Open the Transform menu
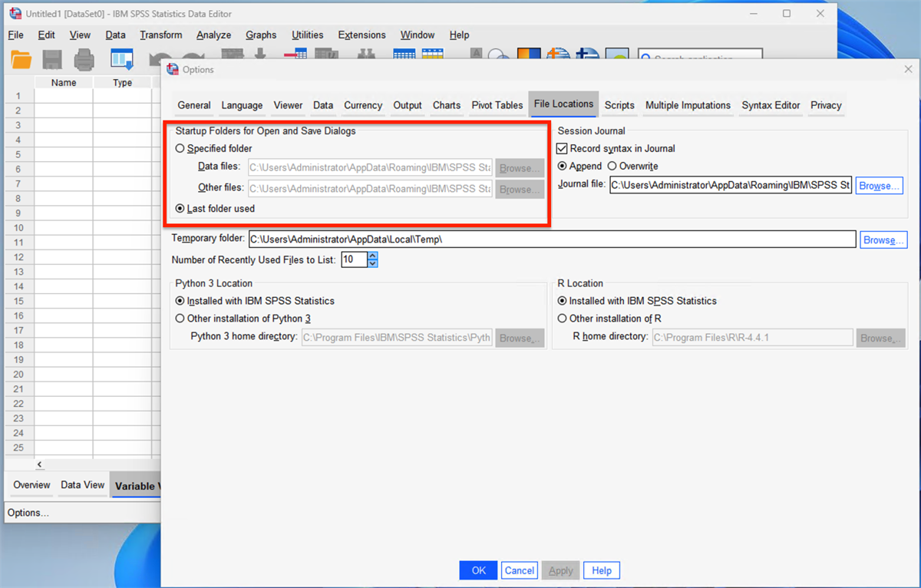Screen dimensions: 921x588 tap(161, 35)
